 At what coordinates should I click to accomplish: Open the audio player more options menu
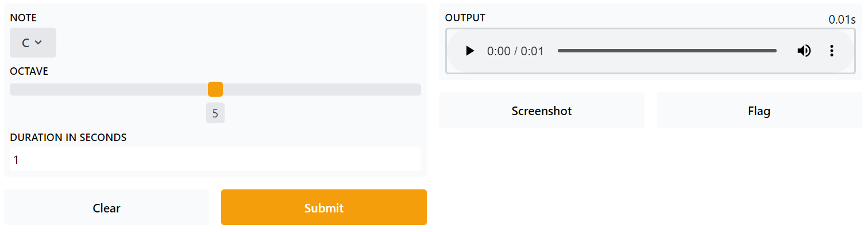831,51
